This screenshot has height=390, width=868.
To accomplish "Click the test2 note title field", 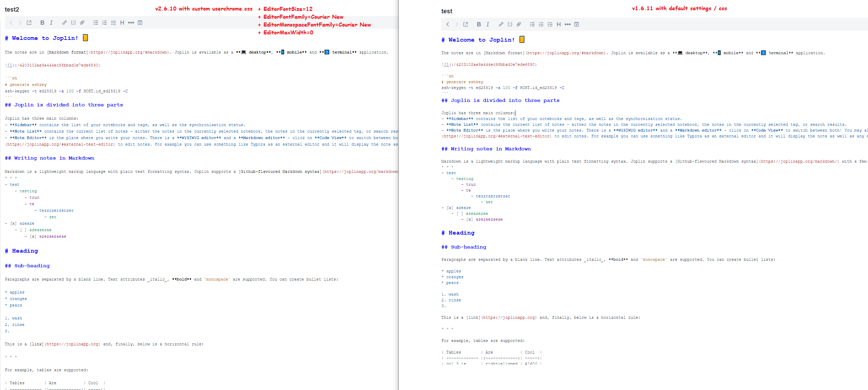I will click(12, 9).
